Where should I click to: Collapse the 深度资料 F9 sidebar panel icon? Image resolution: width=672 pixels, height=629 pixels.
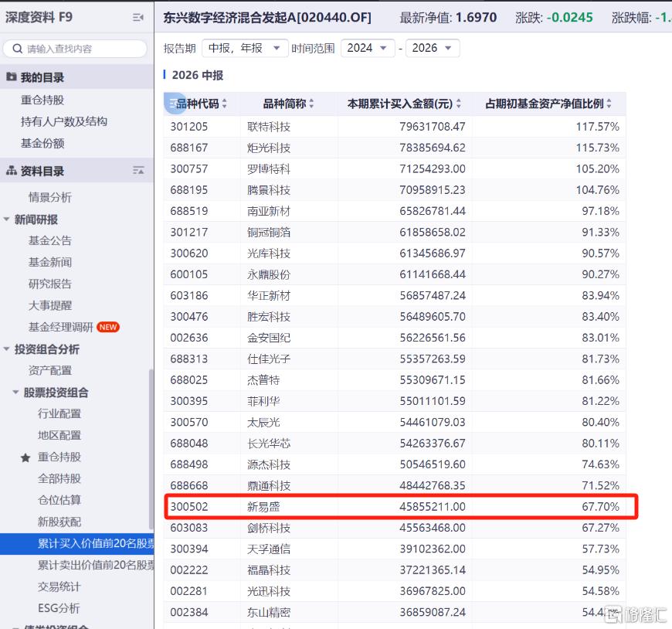138,17
